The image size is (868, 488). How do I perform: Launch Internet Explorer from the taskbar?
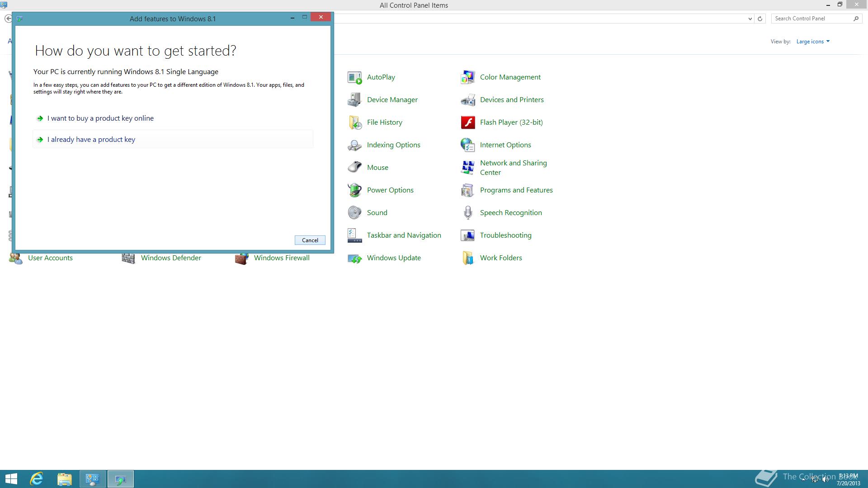[x=37, y=479]
